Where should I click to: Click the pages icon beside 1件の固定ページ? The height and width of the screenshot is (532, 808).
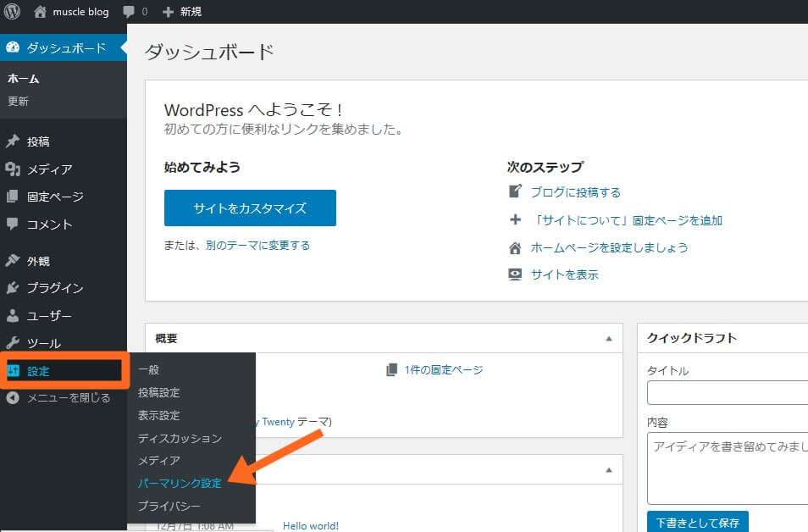pos(391,369)
